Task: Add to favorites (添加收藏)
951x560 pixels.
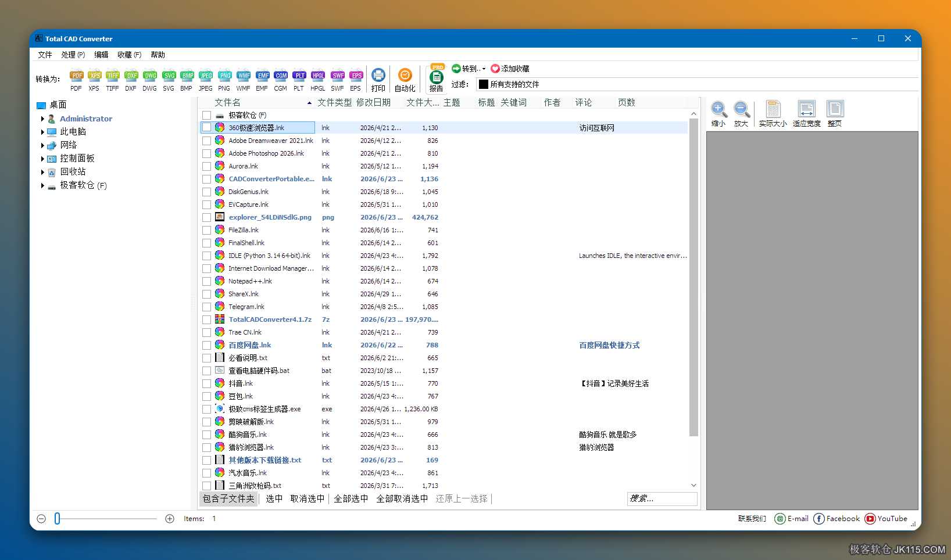Action: [510, 69]
